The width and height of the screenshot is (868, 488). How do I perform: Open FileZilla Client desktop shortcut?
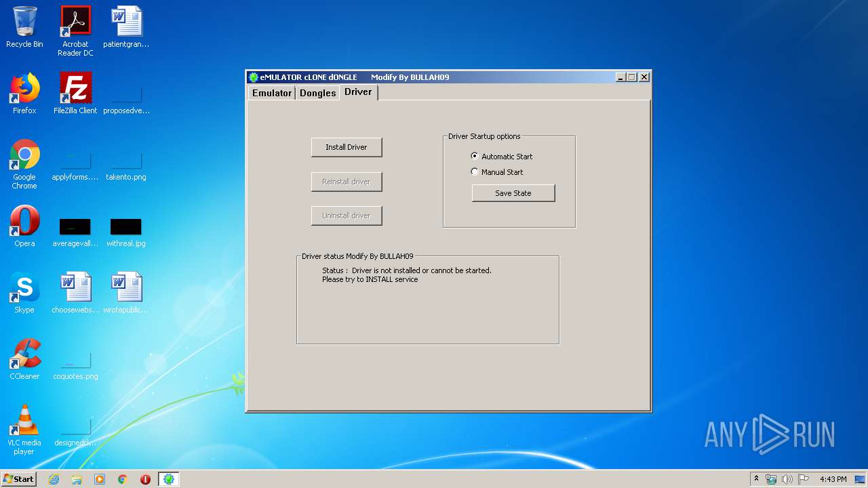pos(75,94)
